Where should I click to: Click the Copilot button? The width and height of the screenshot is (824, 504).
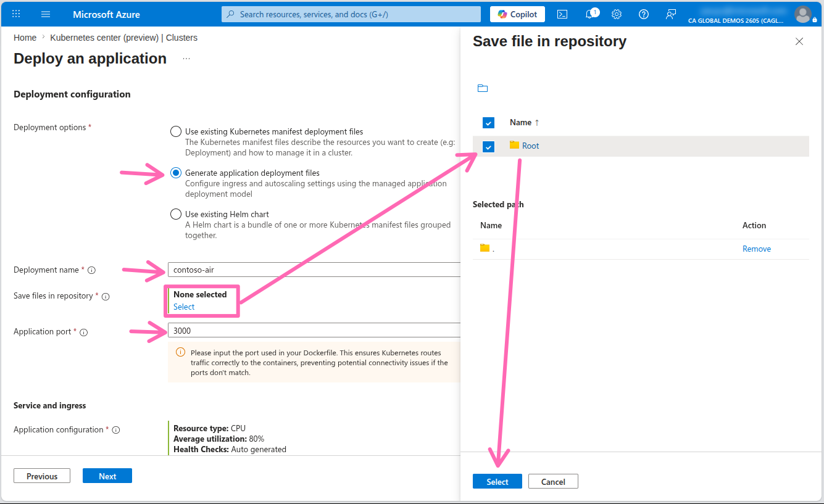pos(517,14)
